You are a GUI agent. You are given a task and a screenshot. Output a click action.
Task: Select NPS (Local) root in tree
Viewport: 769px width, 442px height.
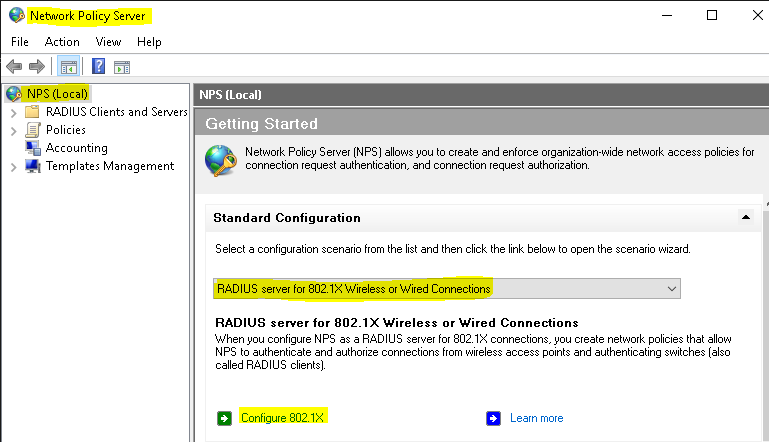point(58,94)
